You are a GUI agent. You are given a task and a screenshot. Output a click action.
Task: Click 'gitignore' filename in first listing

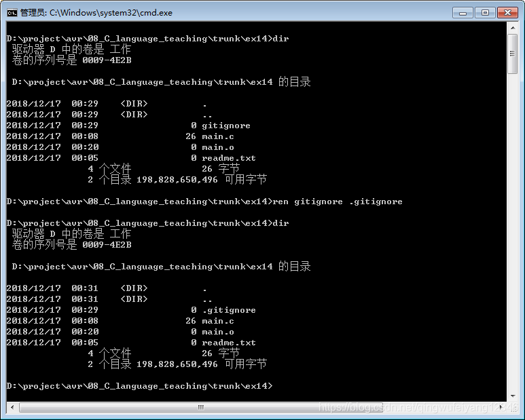[226, 126]
